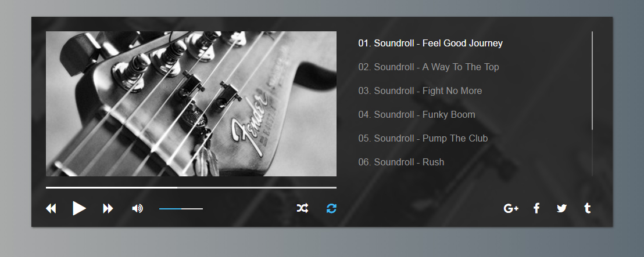Click the Fender guitar cover image
Viewport: 644px width, 257px height.
191,104
